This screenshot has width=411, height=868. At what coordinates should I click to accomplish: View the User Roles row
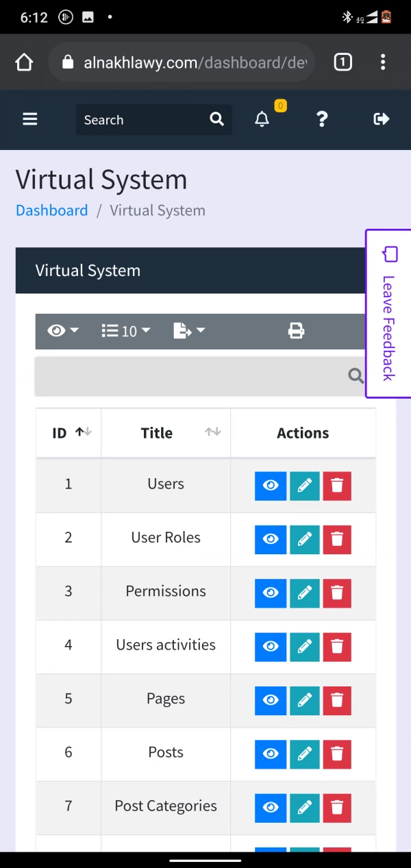point(271,540)
